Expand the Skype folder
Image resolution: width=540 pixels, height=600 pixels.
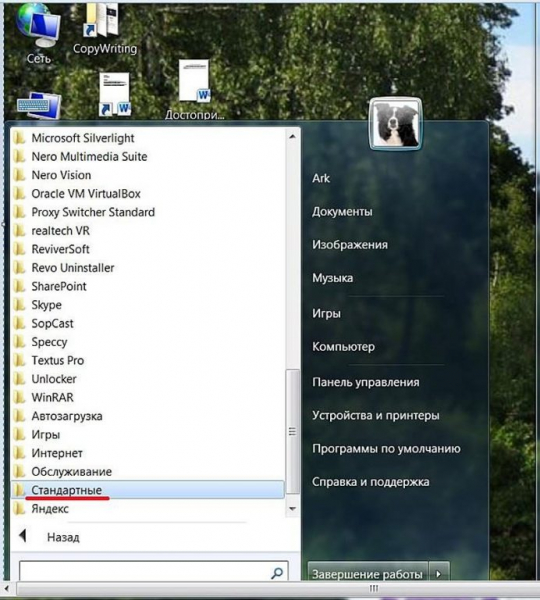click(148, 305)
